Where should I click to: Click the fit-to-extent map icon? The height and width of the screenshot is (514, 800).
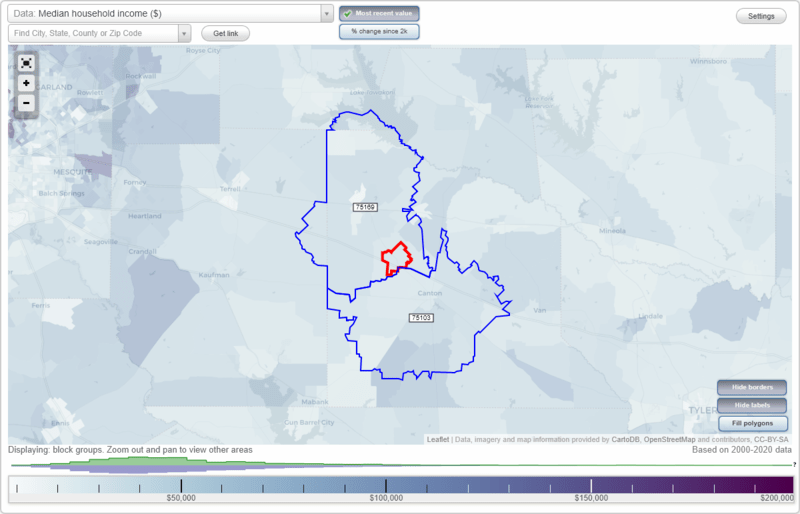point(26,63)
